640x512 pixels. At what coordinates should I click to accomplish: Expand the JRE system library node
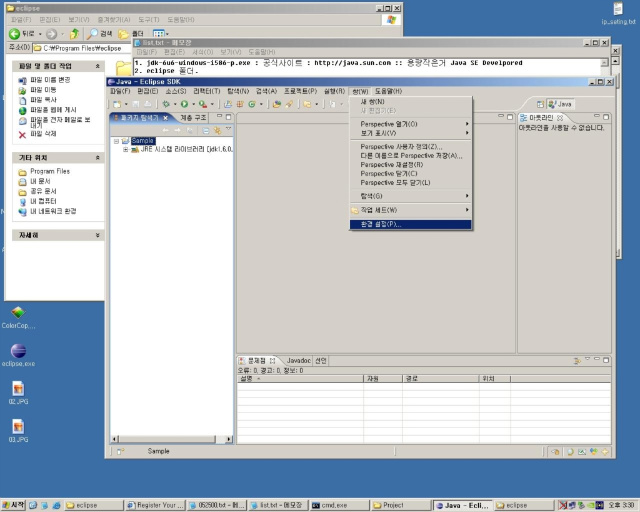[126, 149]
